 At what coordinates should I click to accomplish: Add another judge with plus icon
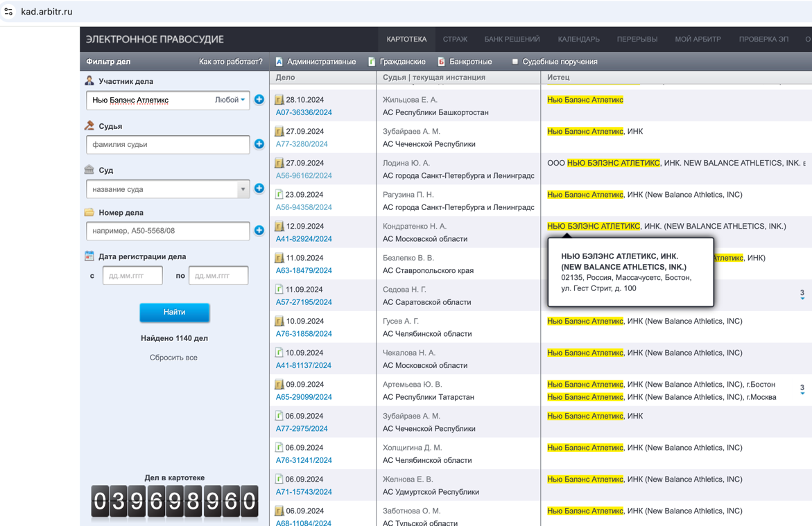pos(259,144)
